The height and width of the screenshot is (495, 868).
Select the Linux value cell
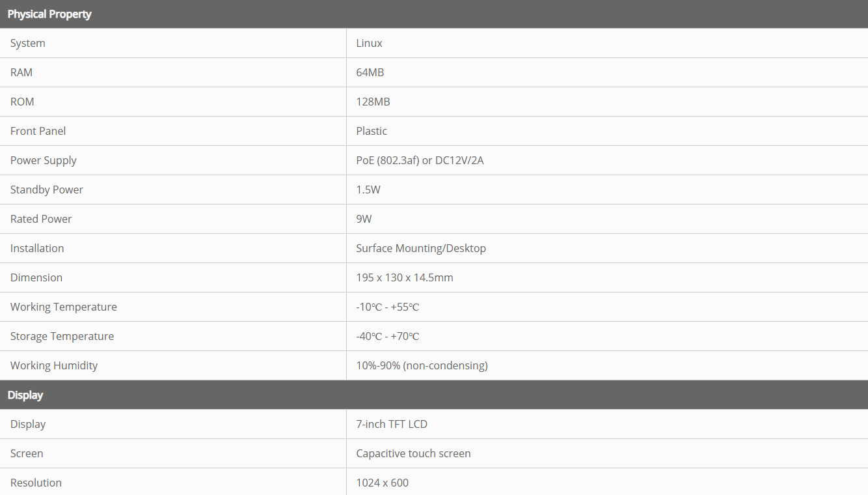click(369, 43)
